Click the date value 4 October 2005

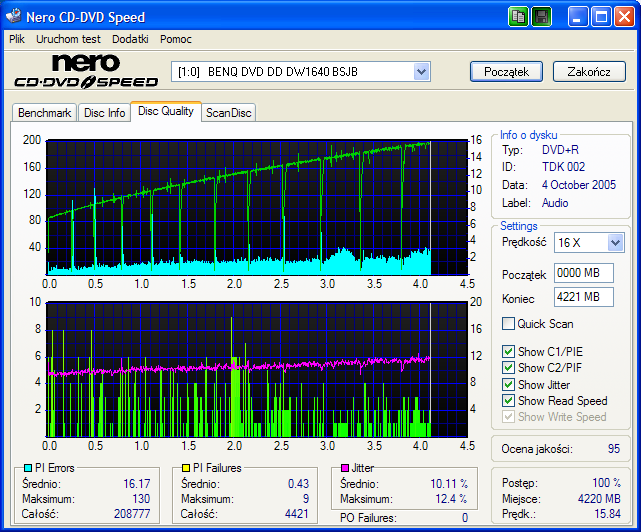[579, 185]
